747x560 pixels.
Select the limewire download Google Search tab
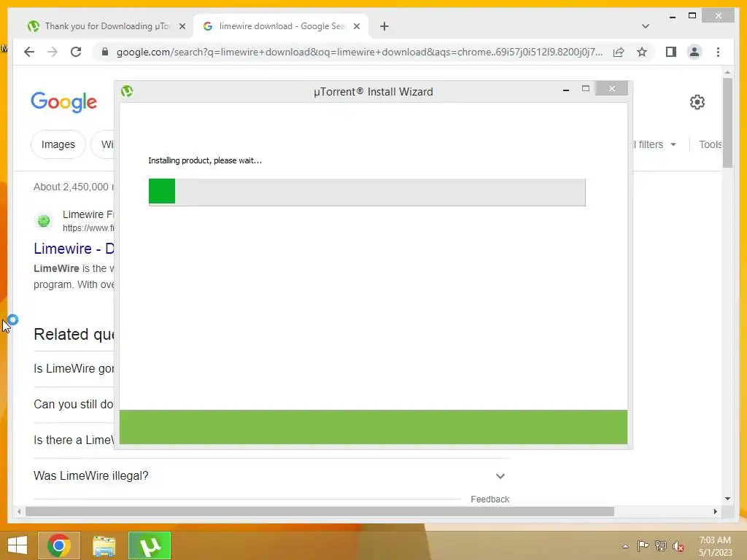tap(281, 26)
